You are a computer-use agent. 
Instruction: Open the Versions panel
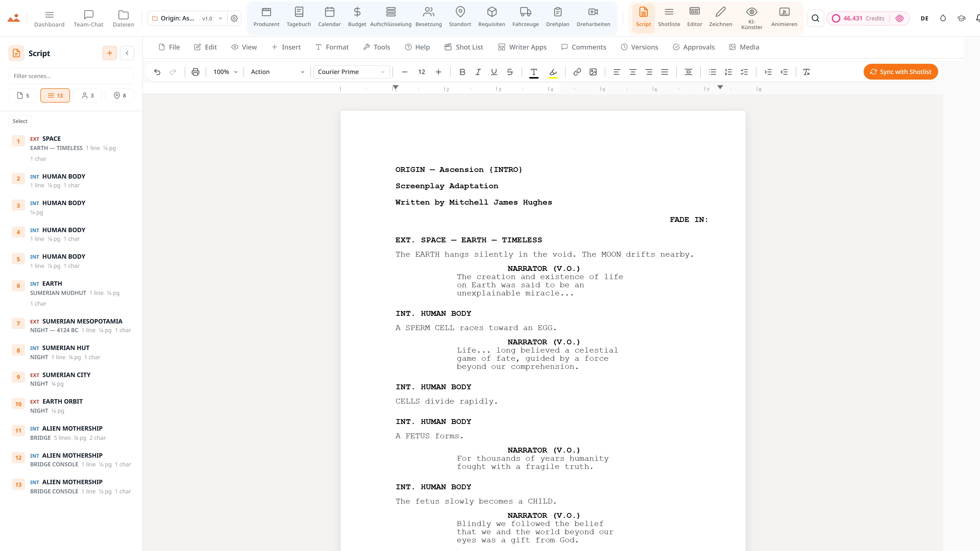click(x=640, y=47)
